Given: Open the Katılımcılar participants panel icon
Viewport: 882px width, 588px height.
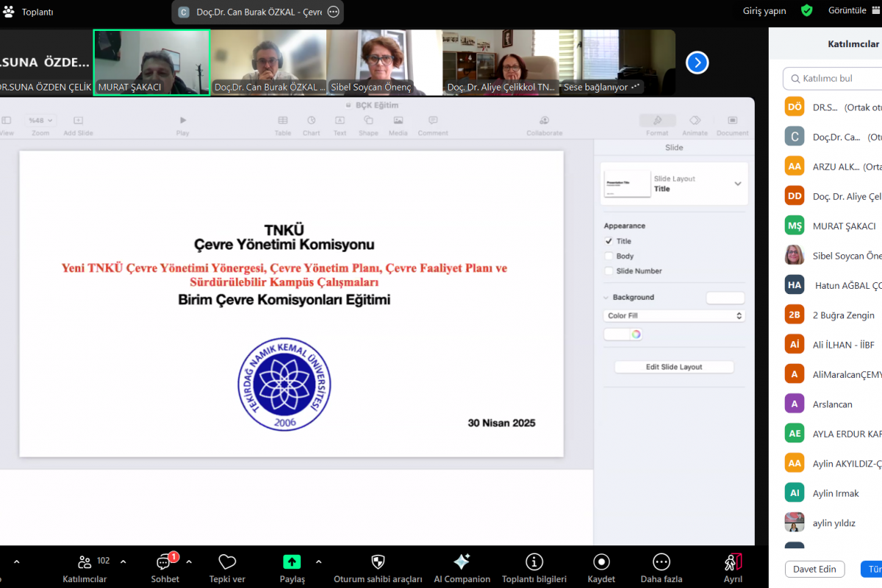Looking at the screenshot, I should [x=85, y=562].
